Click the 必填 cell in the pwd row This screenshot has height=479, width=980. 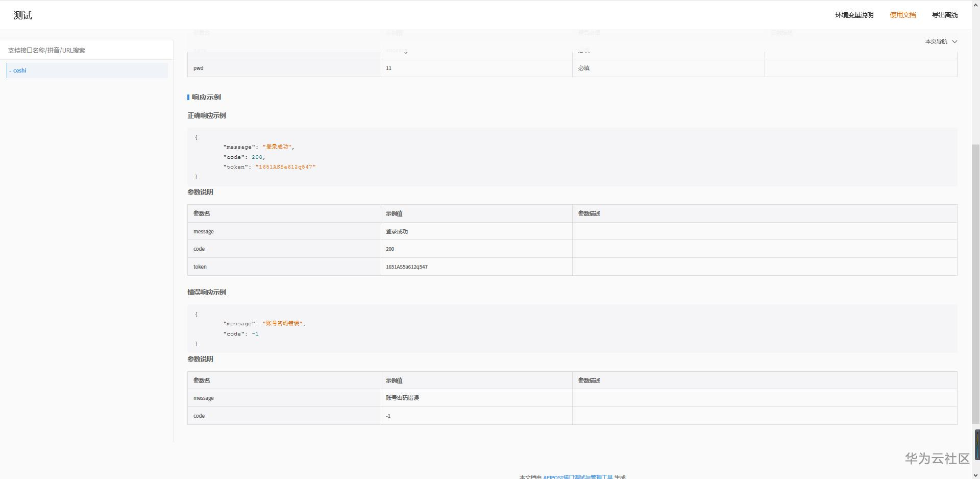669,68
